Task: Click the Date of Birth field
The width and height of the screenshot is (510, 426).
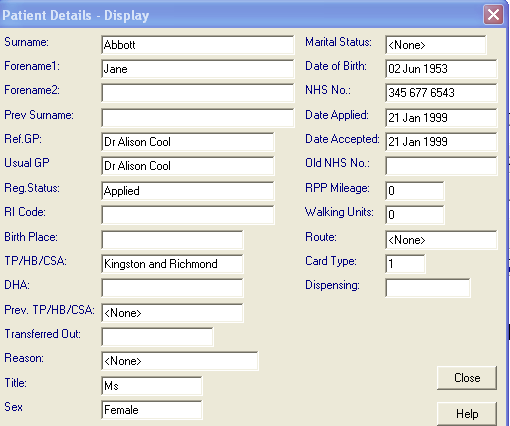Action: coord(441,69)
